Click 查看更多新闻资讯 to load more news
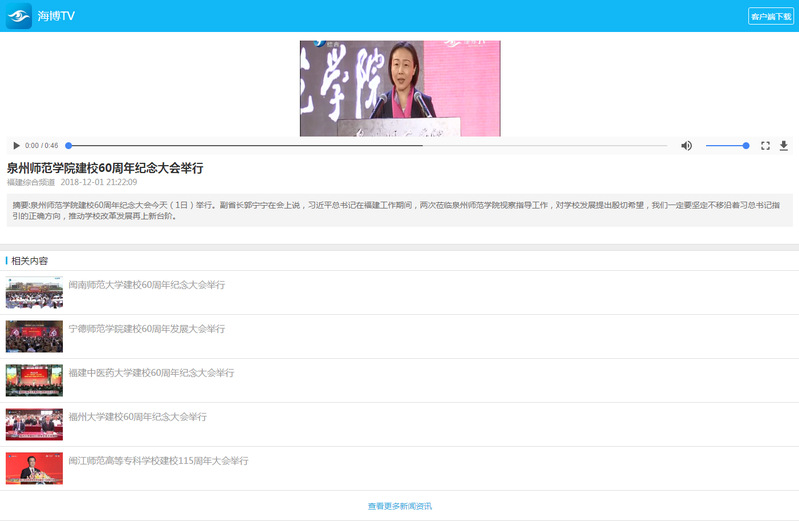The image size is (799, 521). [x=400, y=506]
